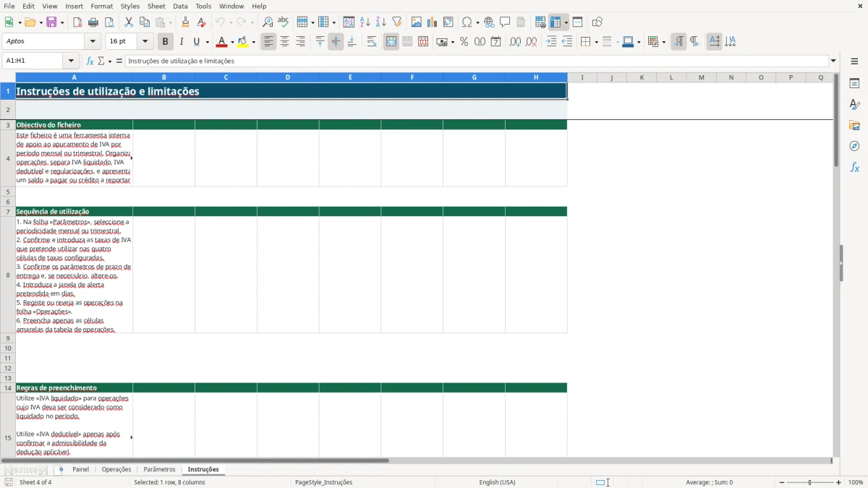The height and width of the screenshot is (488, 868).
Task: Open the Name Box dropdown
Action: pyautogui.click(x=71, y=61)
